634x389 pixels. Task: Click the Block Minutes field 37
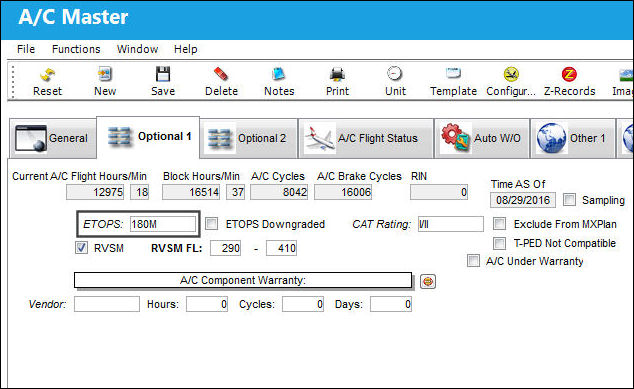click(235, 192)
